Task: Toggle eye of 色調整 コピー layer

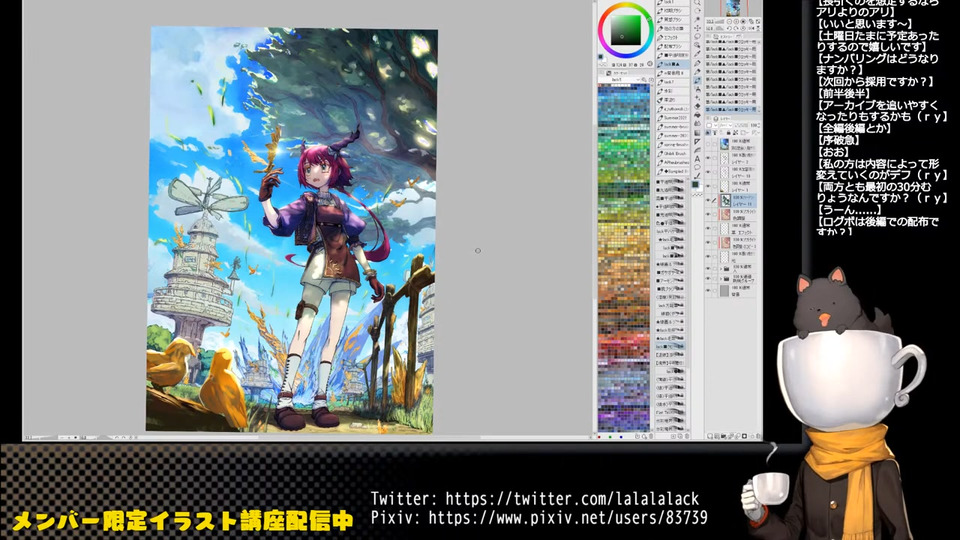Action: pyautogui.click(x=708, y=242)
